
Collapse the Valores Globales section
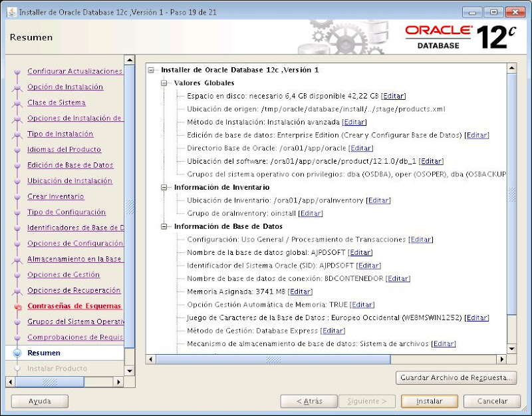[164, 83]
